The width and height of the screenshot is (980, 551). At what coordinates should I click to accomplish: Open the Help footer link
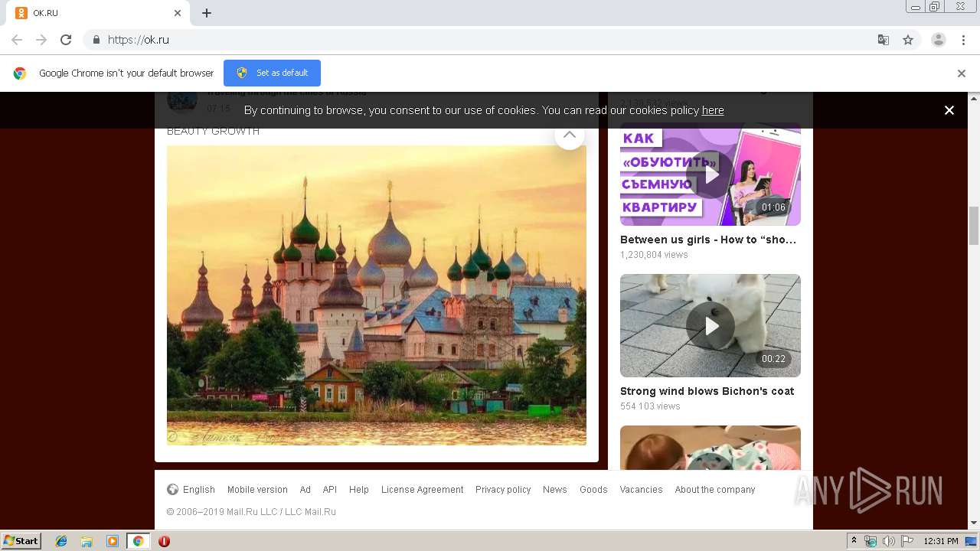click(359, 490)
